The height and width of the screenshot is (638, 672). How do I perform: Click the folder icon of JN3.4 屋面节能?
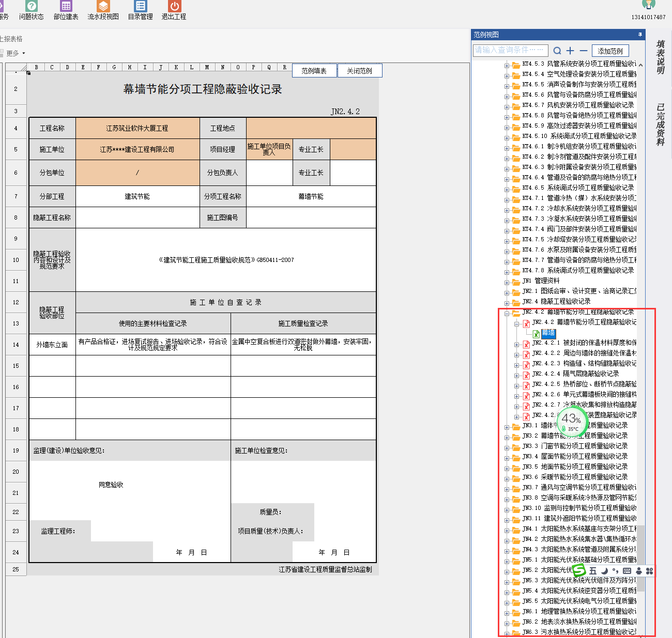[x=515, y=458]
